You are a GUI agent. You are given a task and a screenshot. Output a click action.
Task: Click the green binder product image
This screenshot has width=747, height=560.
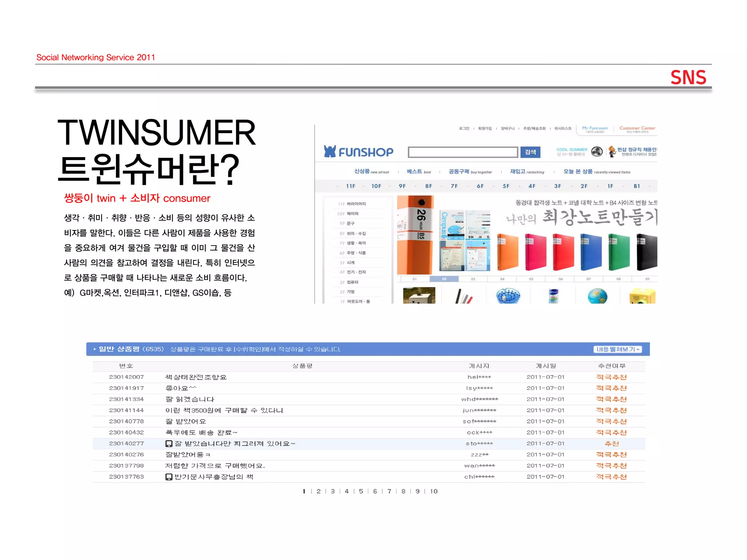619,252
